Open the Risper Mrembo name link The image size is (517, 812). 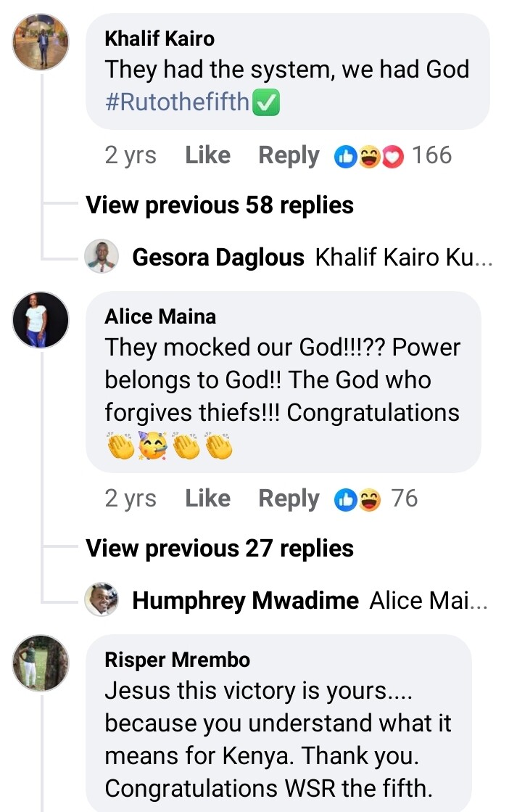coord(178,660)
